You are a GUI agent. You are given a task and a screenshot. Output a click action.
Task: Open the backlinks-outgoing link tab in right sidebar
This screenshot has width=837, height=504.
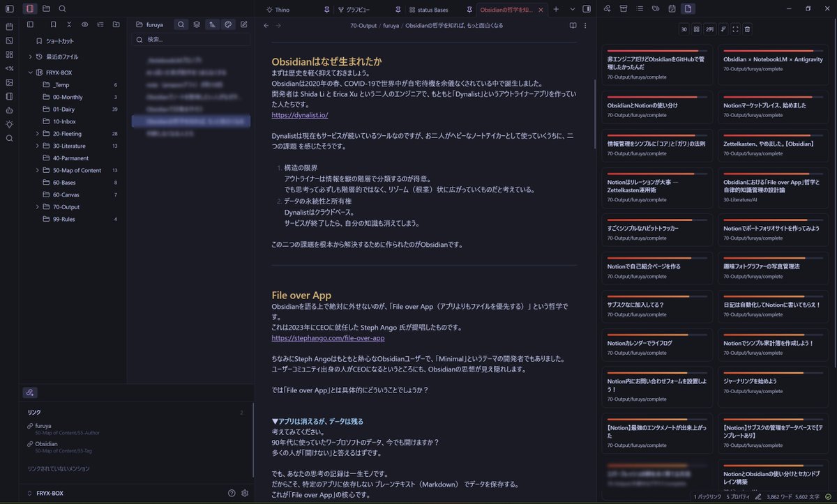[607, 9]
